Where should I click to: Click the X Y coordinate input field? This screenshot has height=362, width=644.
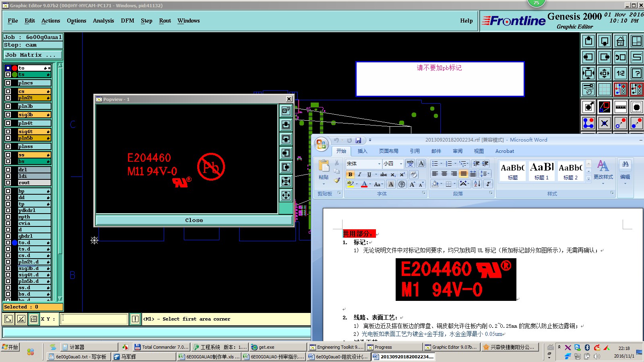pos(95,319)
